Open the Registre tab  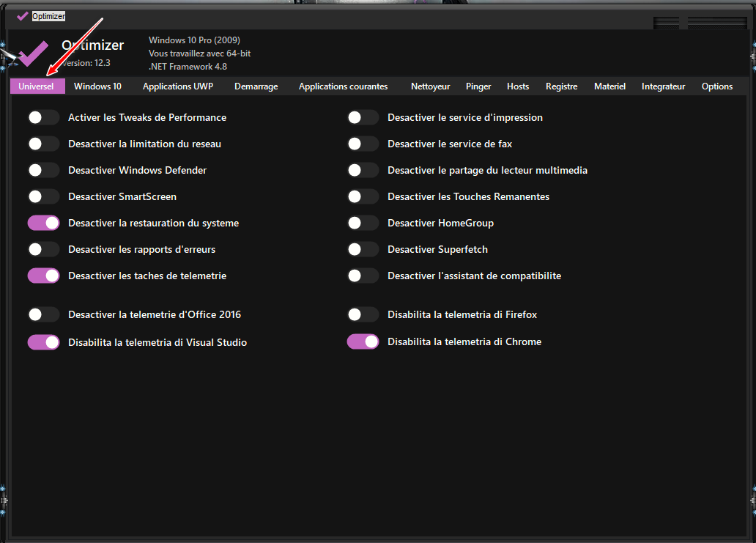coord(561,86)
